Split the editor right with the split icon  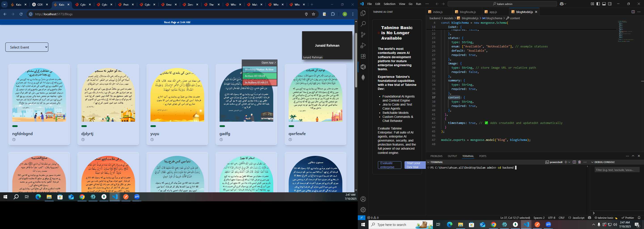[x=633, y=12]
